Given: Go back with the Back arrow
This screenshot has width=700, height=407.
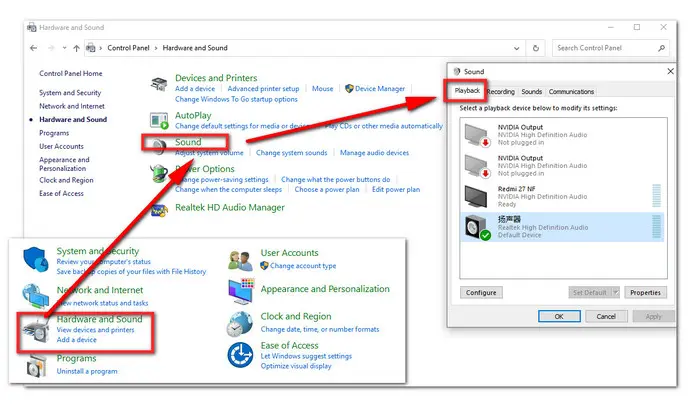Looking at the screenshot, I should [x=33, y=48].
